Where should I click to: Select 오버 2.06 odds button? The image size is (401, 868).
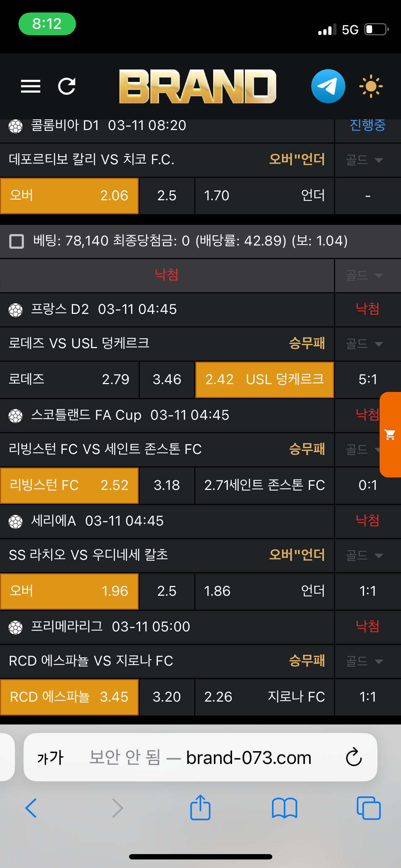pos(70,196)
